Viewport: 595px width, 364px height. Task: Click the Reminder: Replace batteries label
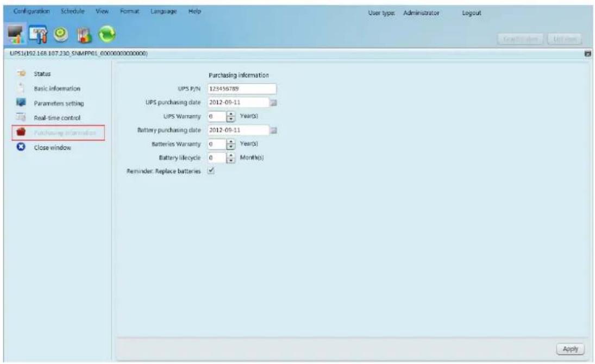pos(164,171)
